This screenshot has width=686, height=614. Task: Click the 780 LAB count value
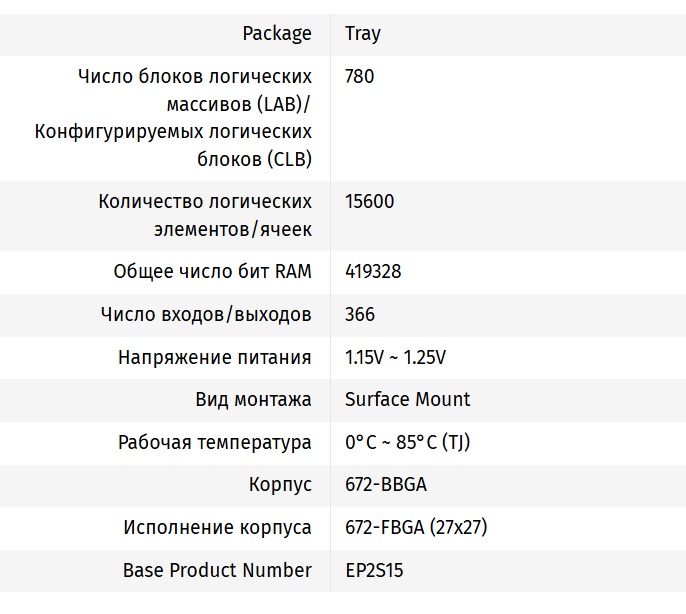pyautogui.click(x=360, y=76)
